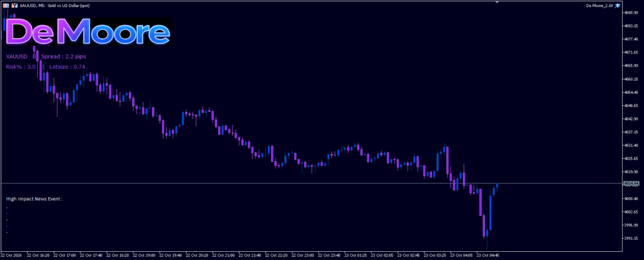Screen dimensions: 644x260
Task: Click the 4060.15 price scale label
Action: pyautogui.click(x=631, y=79)
